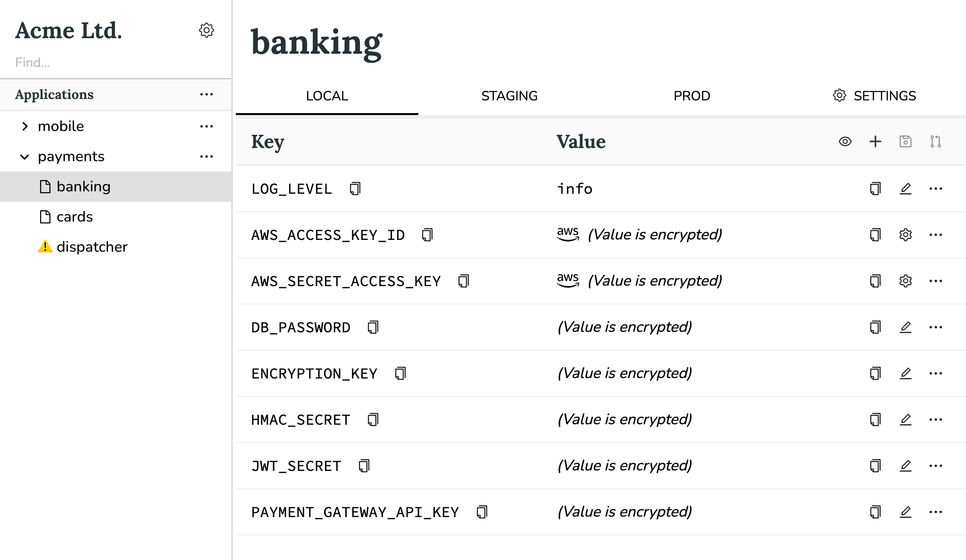The image size is (966, 560).
Task: Open more options for HMAC_SECRET row
Action: (935, 420)
